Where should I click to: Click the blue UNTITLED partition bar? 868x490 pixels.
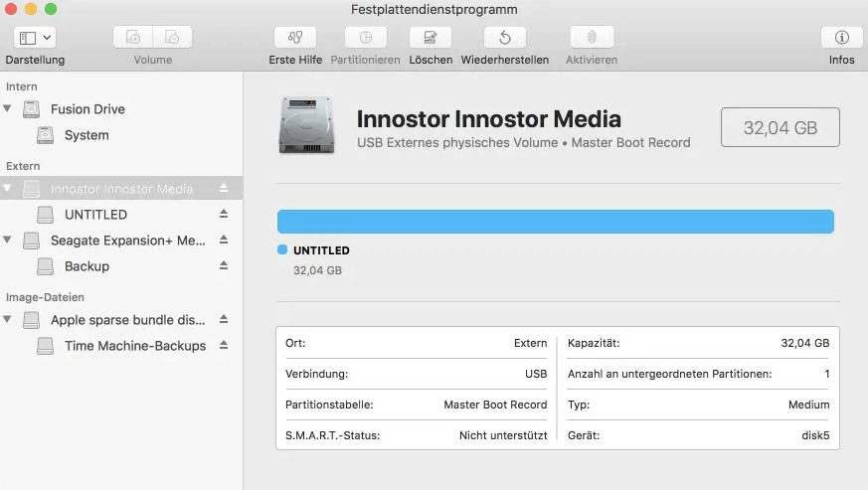pos(555,222)
